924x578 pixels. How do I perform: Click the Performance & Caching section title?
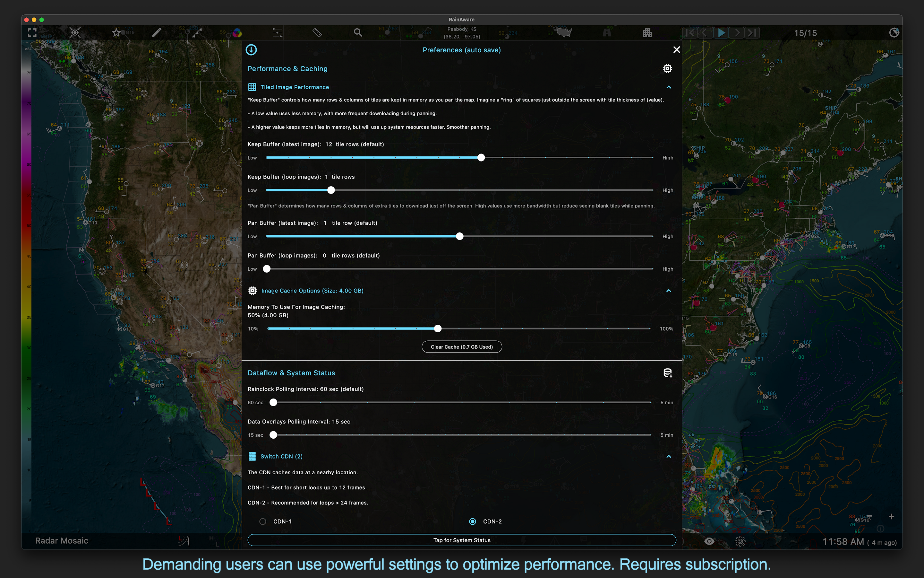tap(287, 69)
